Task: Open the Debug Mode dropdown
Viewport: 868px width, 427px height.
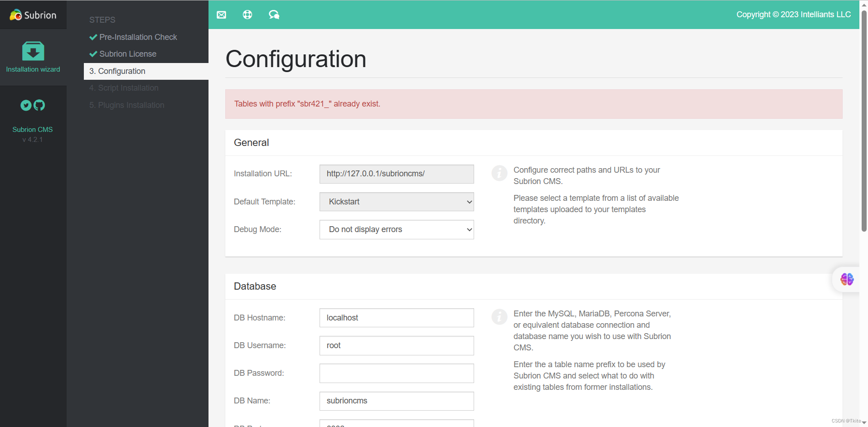Action: tap(397, 229)
